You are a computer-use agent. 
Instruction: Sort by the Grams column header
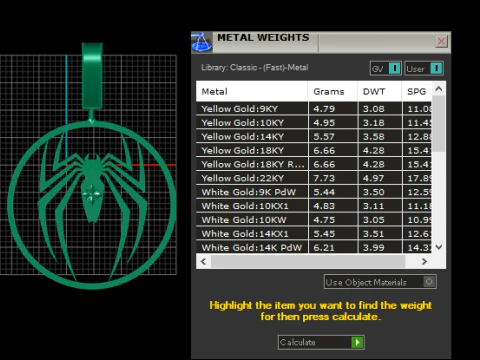pyautogui.click(x=333, y=91)
